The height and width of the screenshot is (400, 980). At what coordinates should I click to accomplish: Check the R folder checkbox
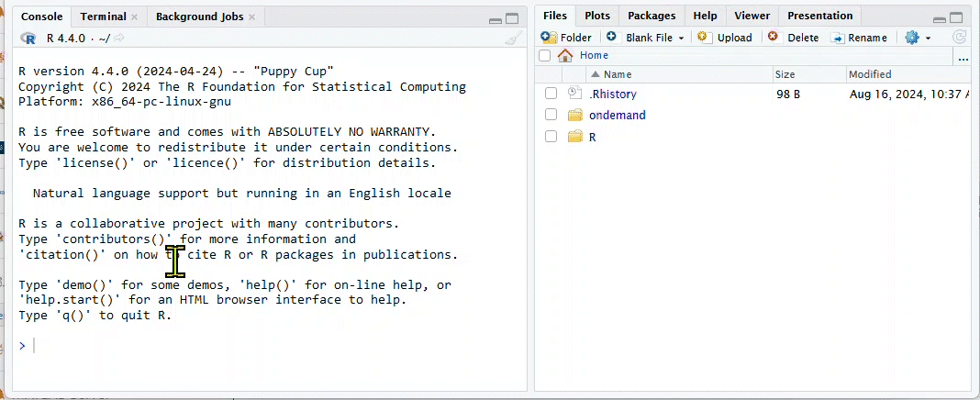(x=551, y=137)
